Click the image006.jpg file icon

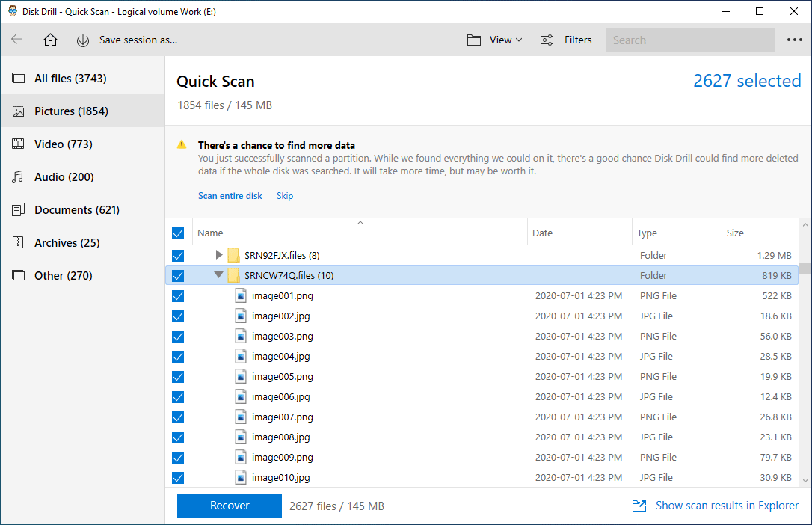click(241, 396)
